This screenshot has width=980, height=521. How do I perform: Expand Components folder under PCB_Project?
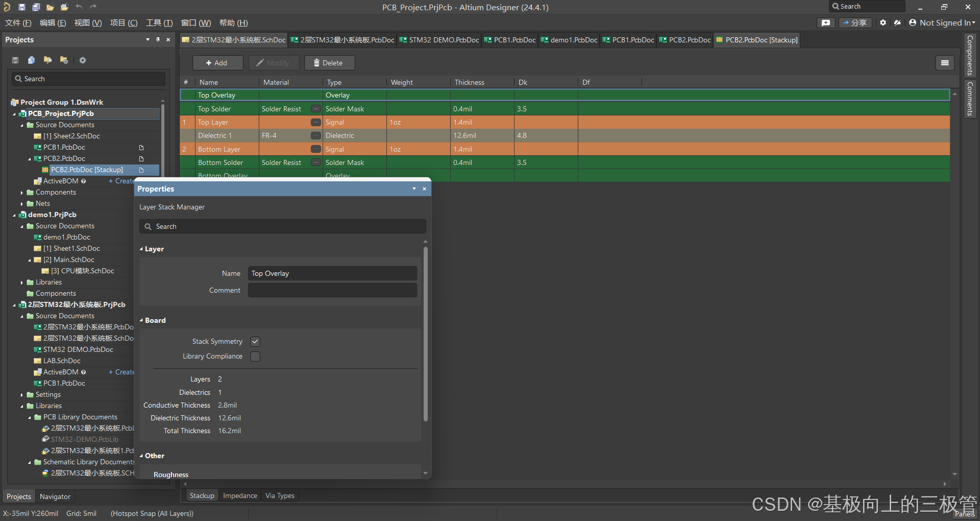(x=22, y=193)
